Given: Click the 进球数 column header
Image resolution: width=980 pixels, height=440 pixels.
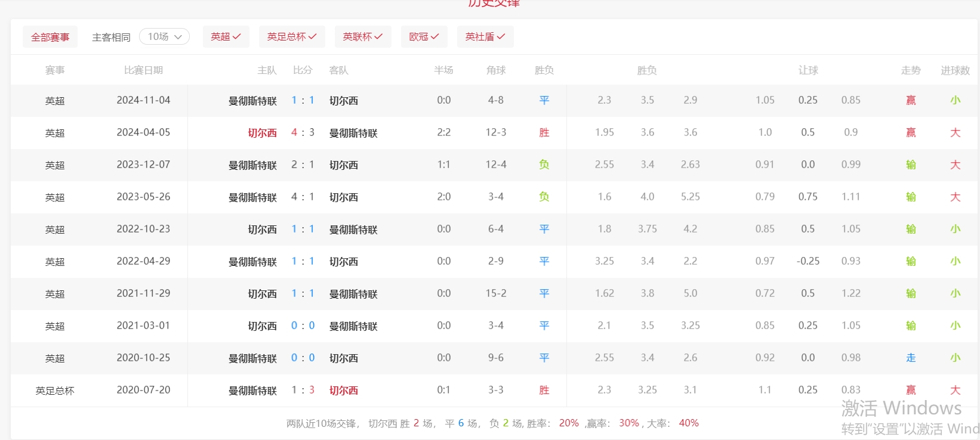Looking at the screenshot, I should click(x=955, y=70).
